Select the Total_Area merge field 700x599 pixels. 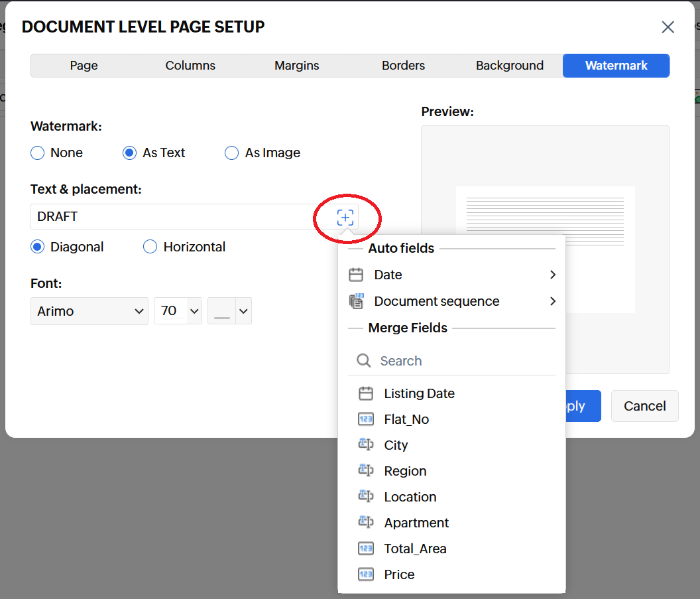pos(415,549)
